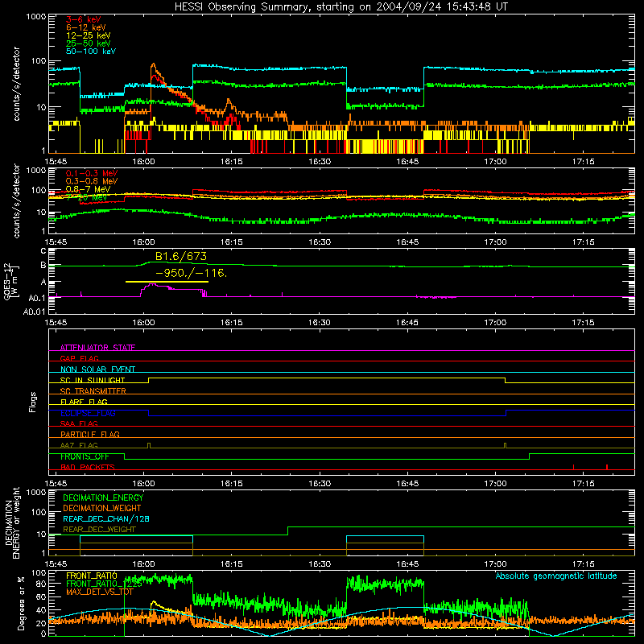Screen dimensions: 644x644
Task: Click the B1.6/673 flare annotation
Action: pos(180,257)
